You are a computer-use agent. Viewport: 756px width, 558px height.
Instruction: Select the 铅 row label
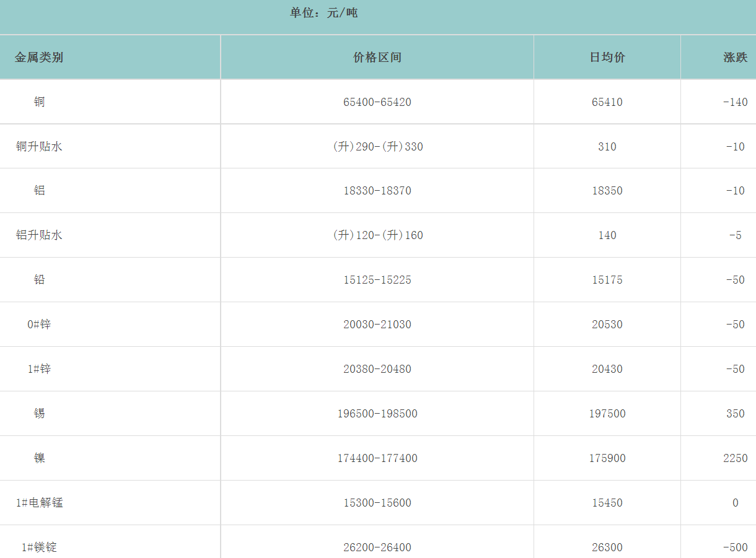pyautogui.click(x=40, y=280)
